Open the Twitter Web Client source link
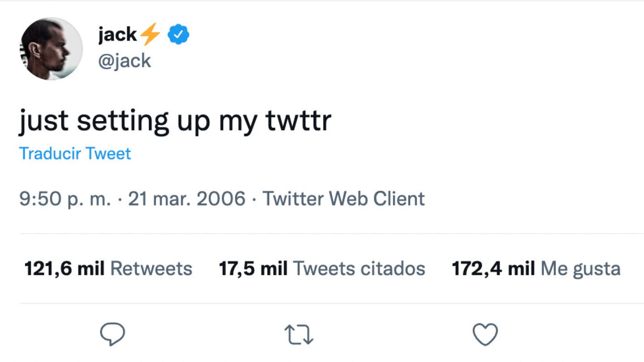 point(343,198)
